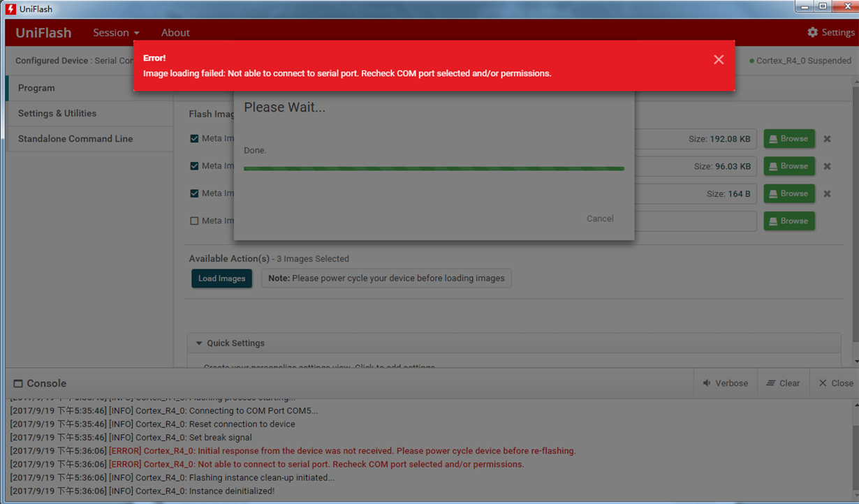Click the green progress bar

tap(434, 168)
